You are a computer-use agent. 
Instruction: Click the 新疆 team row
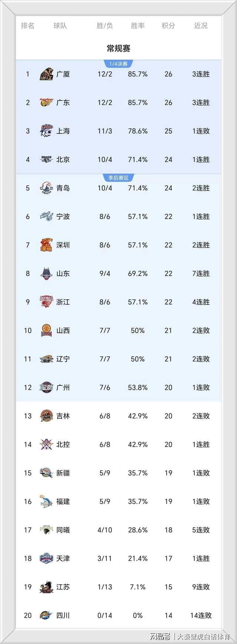[x=118, y=473]
